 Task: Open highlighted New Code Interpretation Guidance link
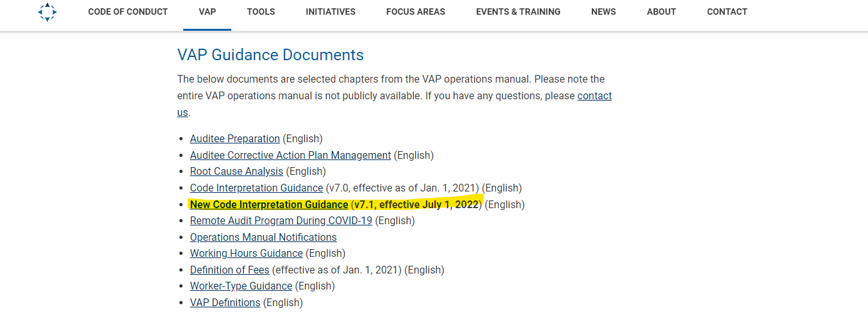[x=269, y=205]
